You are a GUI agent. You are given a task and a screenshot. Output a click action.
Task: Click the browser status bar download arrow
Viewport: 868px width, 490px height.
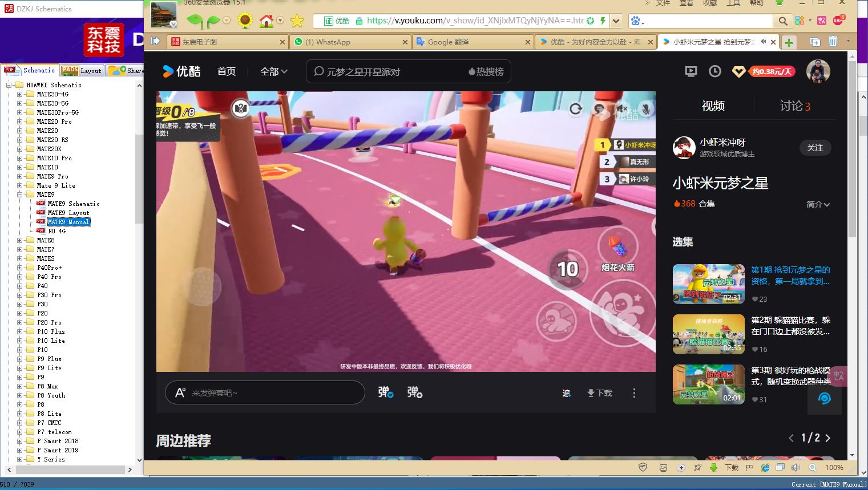[x=713, y=467]
